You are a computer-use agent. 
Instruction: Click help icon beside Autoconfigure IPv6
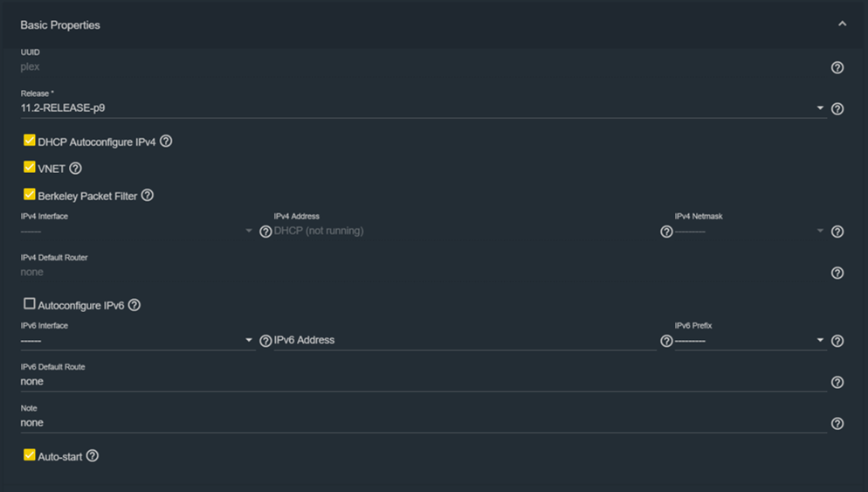tap(134, 305)
